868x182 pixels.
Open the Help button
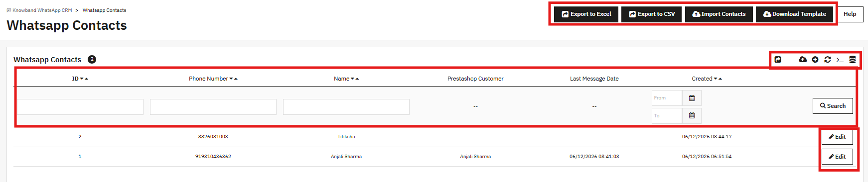(850, 14)
